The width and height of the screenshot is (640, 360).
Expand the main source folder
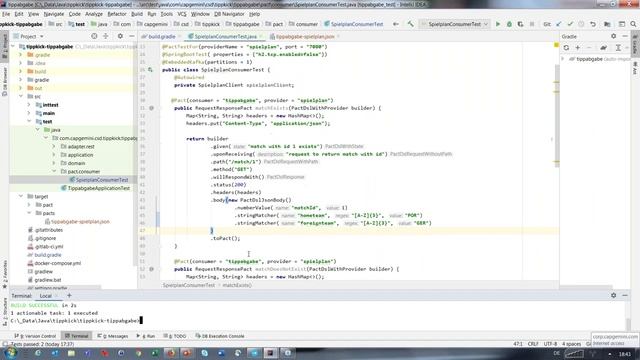[29, 113]
